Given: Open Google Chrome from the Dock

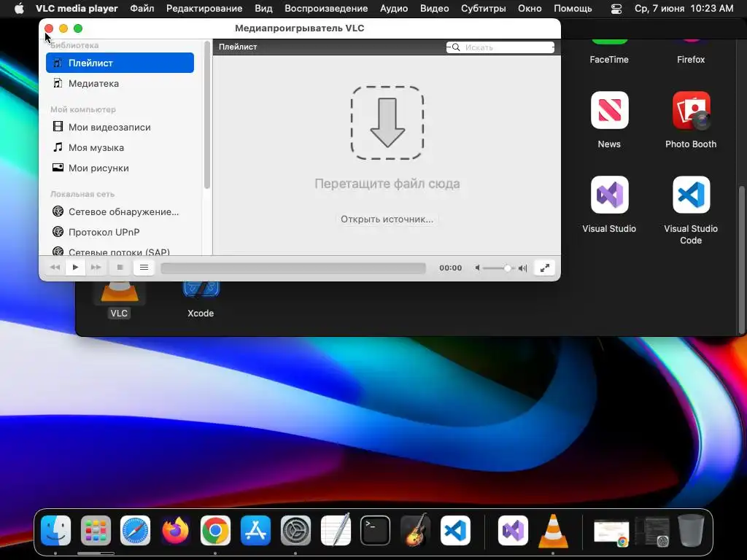Looking at the screenshot, I should [x=215, y=531].
